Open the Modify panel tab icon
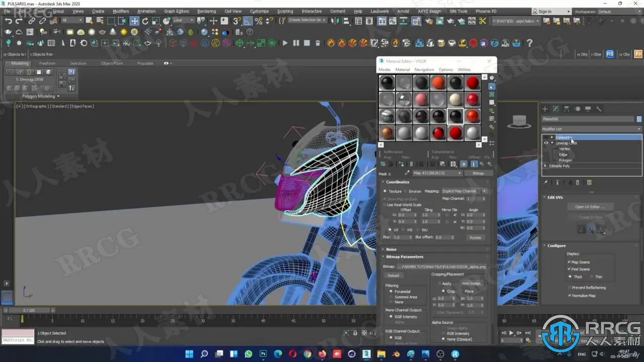Screen dimensions: 644x362 [x=555, y=109]
